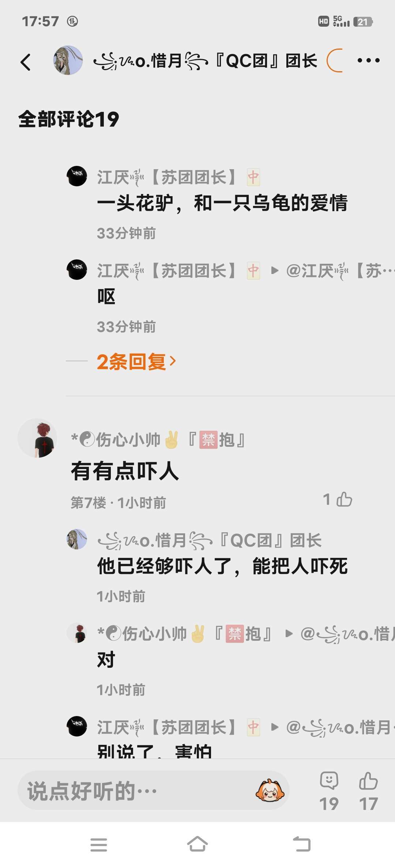Tap the 中 mahjong badge next to 江厌
This screenshot has height=868, width=395.
(253, 178)
